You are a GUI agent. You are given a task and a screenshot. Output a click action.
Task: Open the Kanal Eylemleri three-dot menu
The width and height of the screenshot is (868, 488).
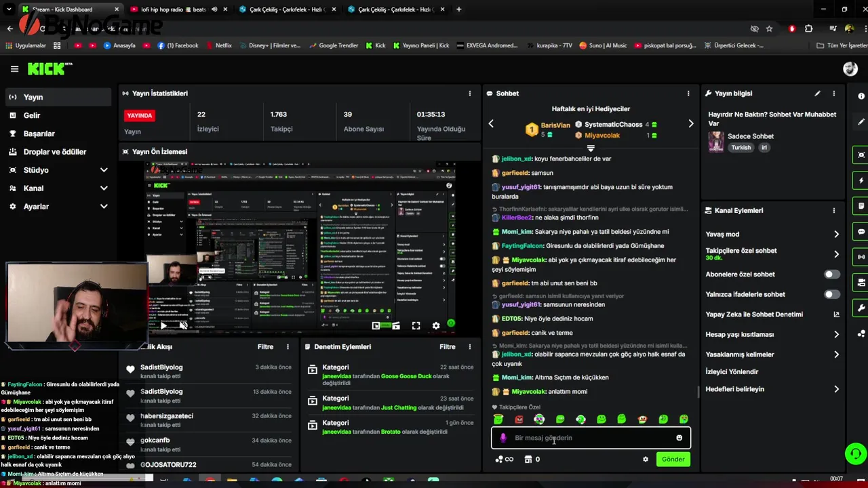[x=834, y=210]
